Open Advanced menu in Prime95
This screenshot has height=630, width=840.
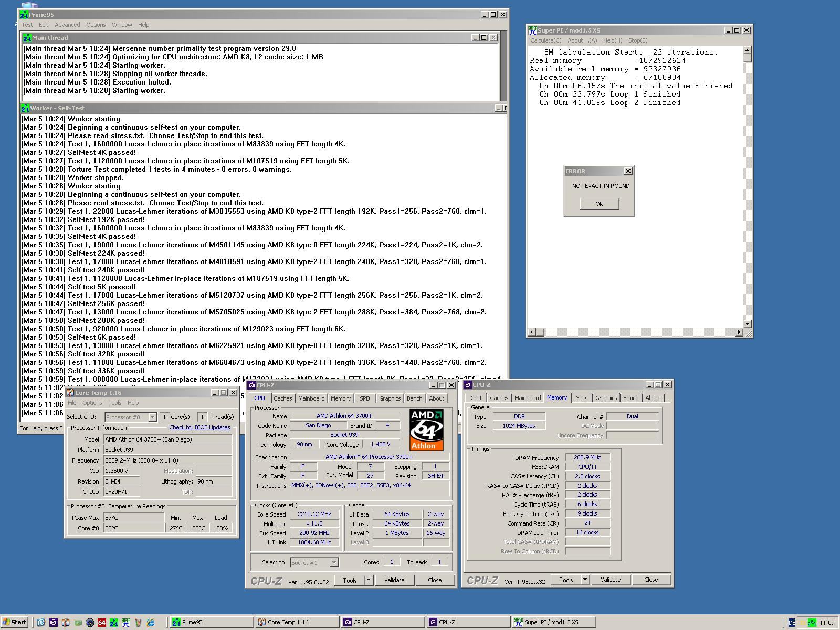[x=67, y=25]
